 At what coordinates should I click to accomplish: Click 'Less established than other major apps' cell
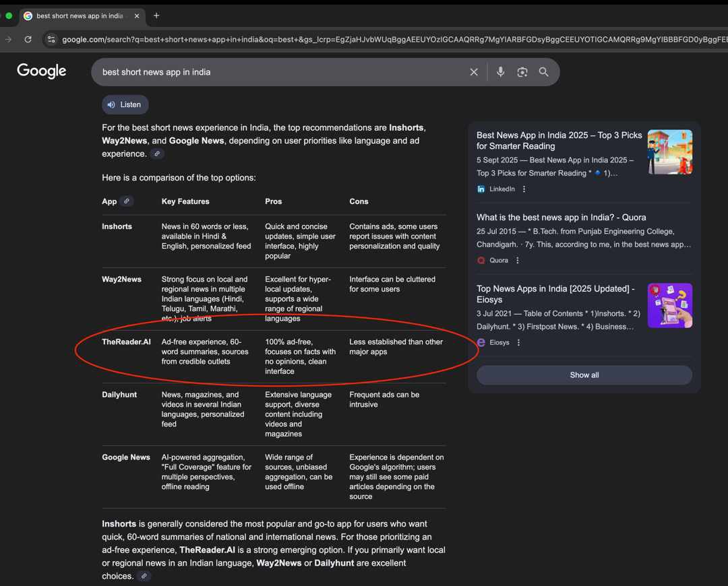[396, 347]
